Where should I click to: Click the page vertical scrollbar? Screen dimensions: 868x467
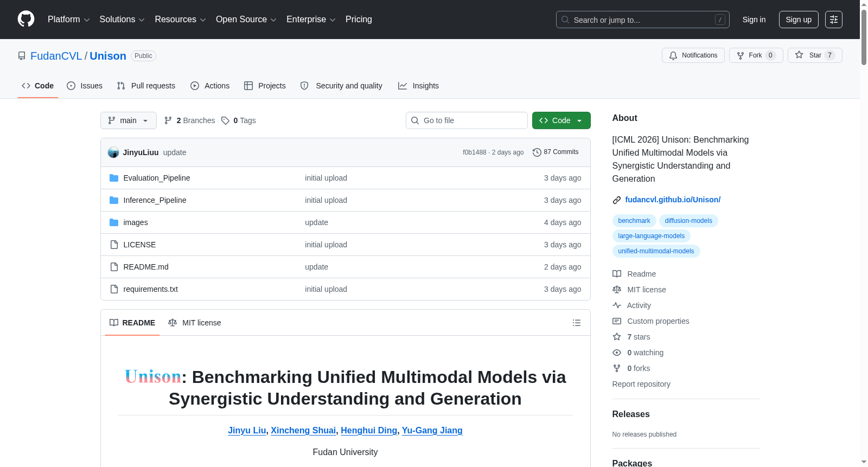pyautogui.click(x=864, y=233)
